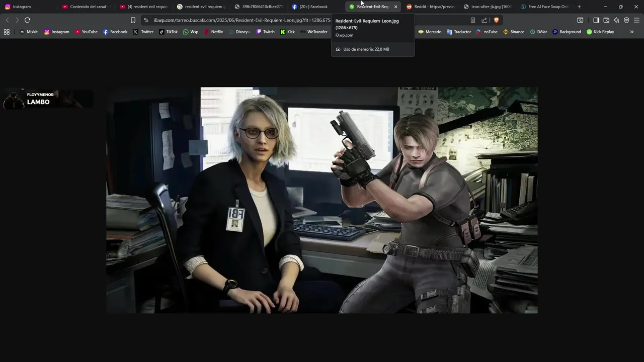Go back using the browser back arrow

pos(7,20)
